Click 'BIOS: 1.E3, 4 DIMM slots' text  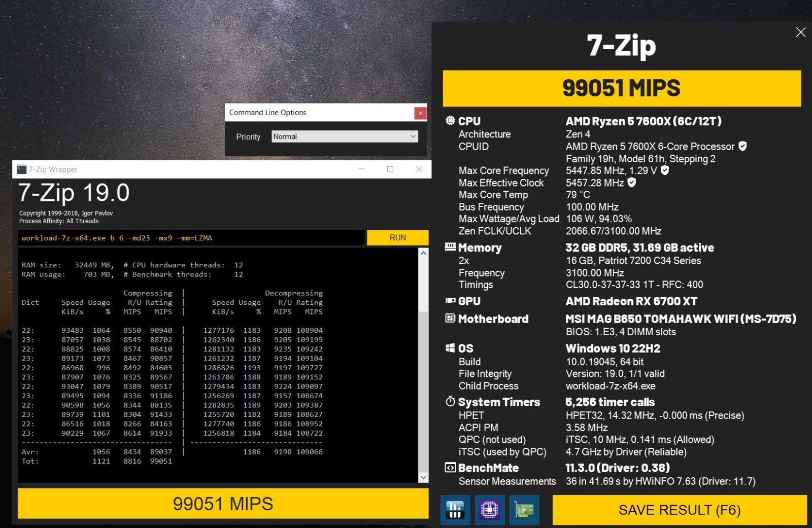pyautogui.click(x=621, y=332)
